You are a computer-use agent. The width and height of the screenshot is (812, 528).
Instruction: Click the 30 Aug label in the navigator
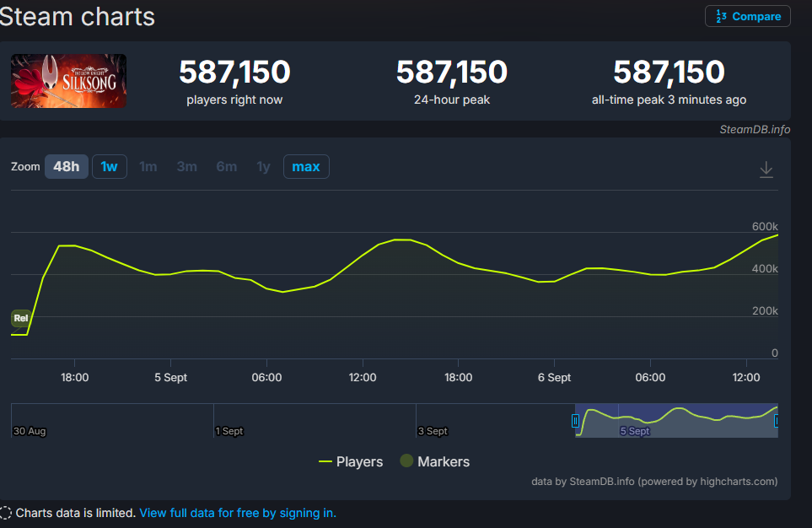(x=30, y=431)
